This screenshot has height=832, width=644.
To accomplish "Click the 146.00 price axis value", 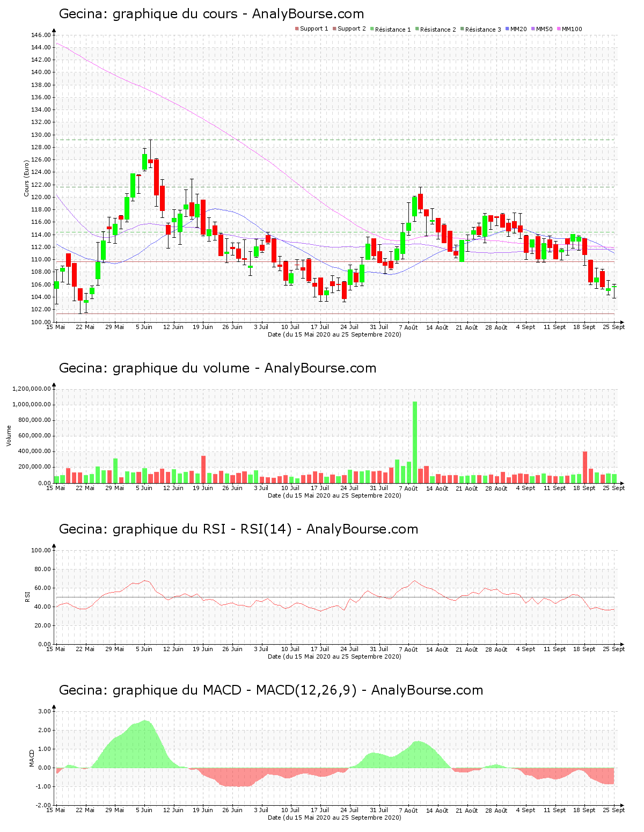I will [41, 35].
